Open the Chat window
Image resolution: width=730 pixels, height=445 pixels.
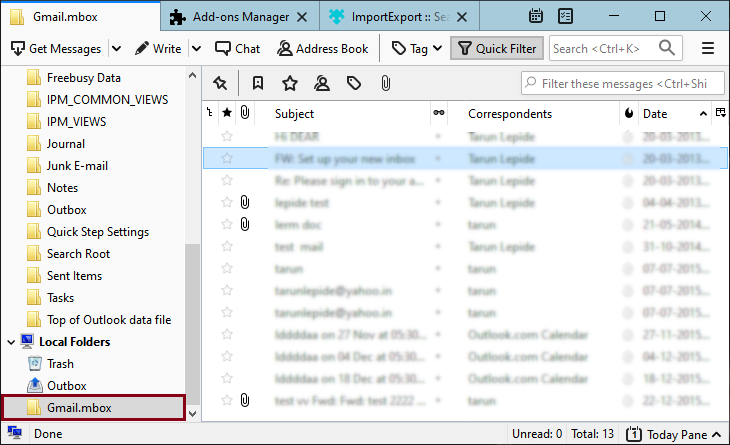[x=237, y=48]
